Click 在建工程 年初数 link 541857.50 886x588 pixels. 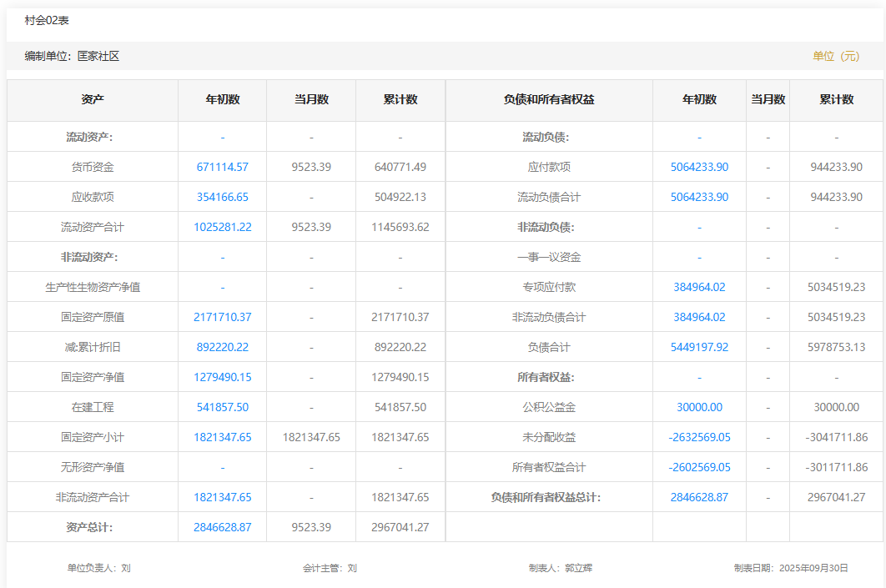(222, 407)
